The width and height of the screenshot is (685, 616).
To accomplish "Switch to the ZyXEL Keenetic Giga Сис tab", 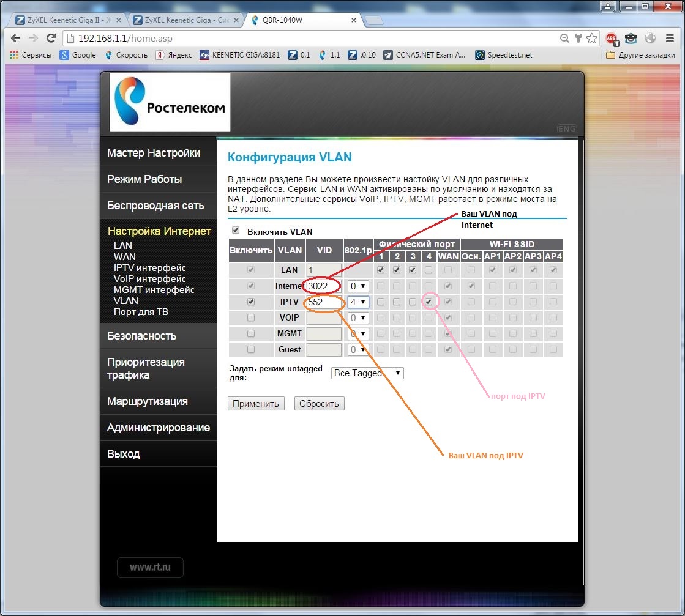I will click(186, 20).
